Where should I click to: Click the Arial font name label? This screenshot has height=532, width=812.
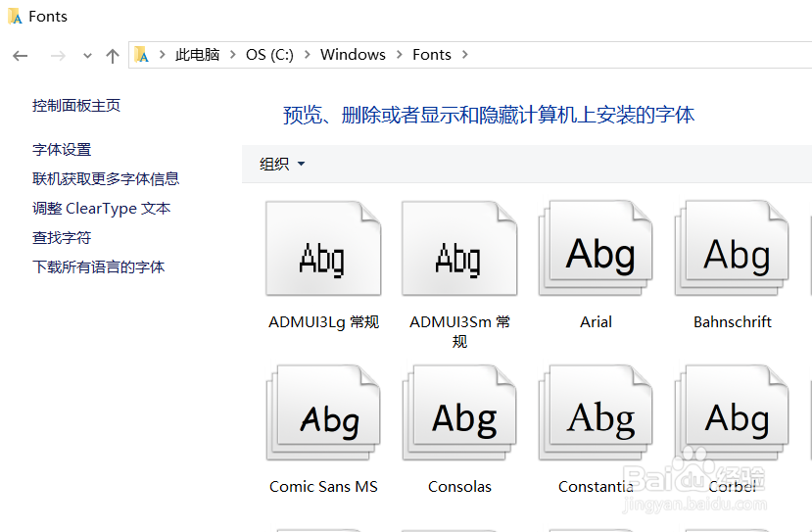tap(597, 322)
